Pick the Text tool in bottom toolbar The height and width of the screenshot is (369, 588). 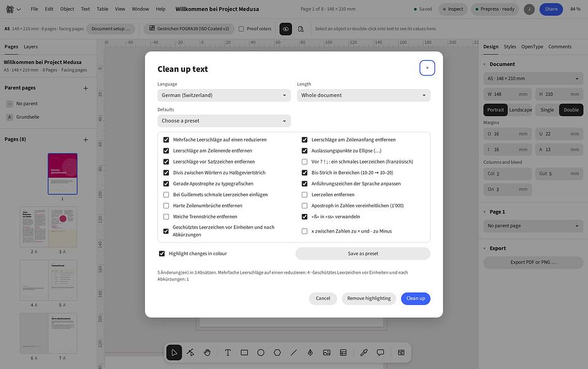point(227,352)
